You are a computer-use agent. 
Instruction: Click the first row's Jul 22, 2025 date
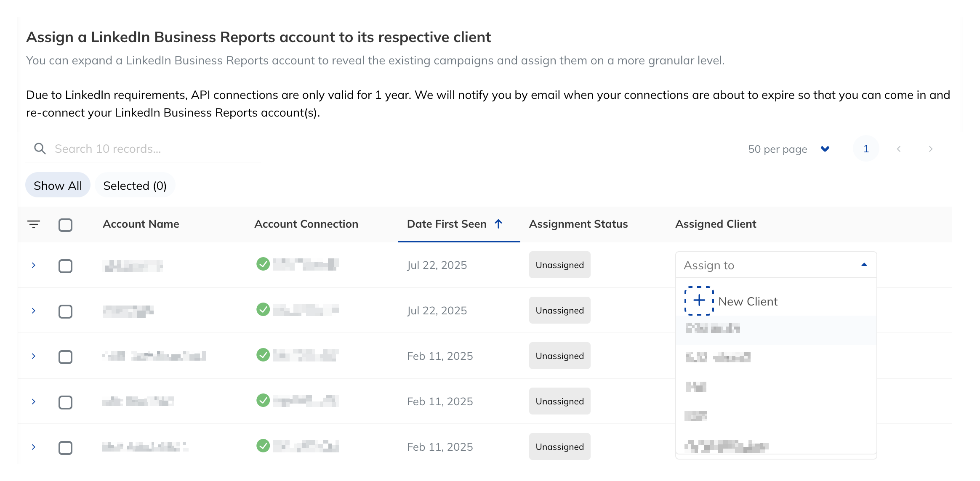pos(437,265)
